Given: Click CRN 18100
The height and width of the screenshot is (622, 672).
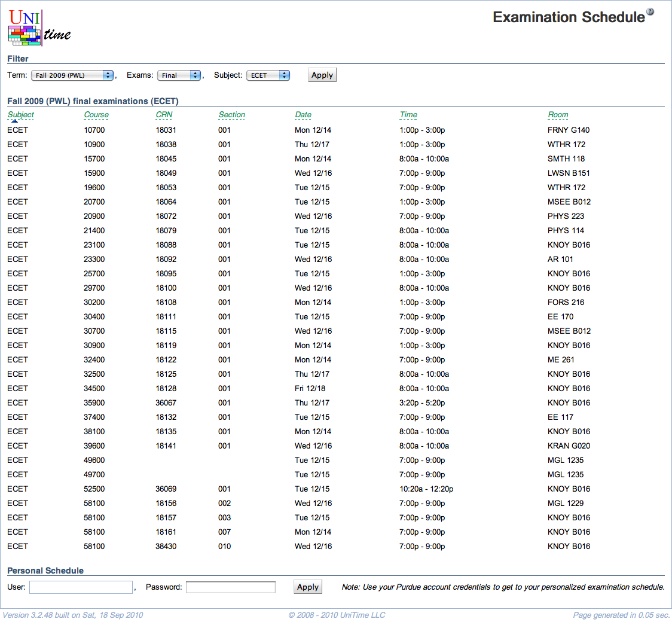Looking at the screenshot, I should [166, 288].
